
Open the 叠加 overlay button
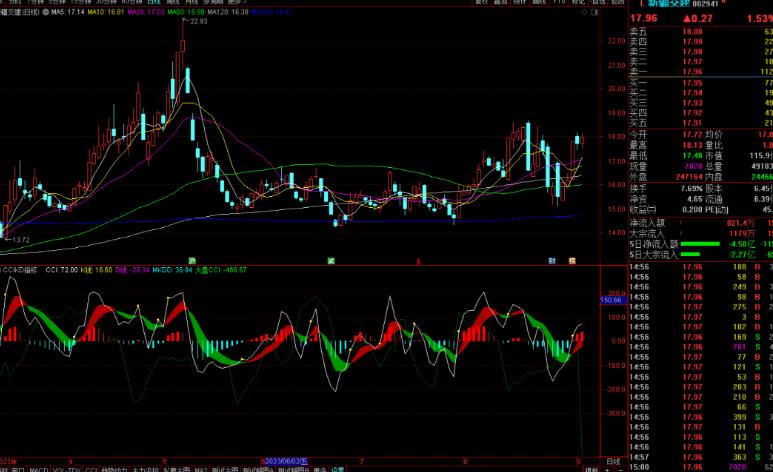click(501, 2)
